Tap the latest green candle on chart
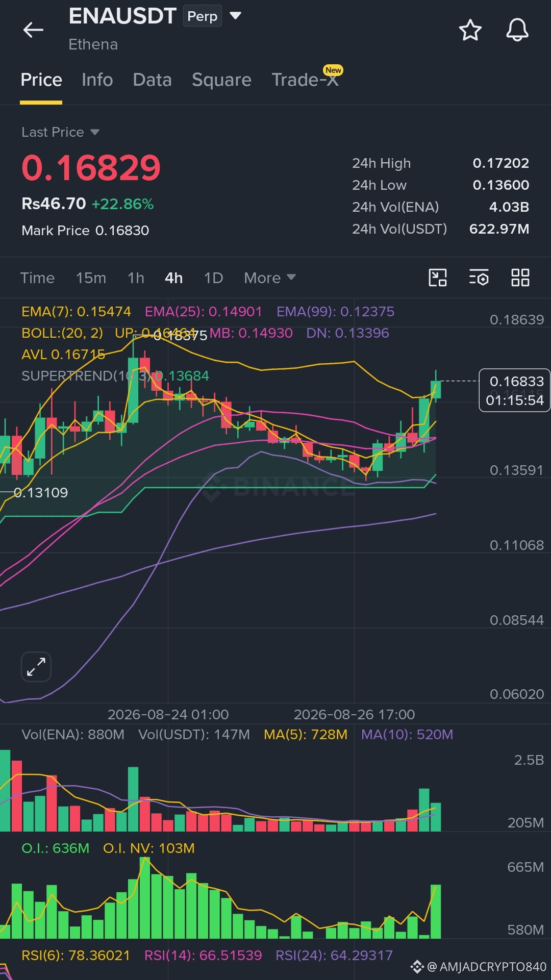551x980 pixels. point(436,389)
